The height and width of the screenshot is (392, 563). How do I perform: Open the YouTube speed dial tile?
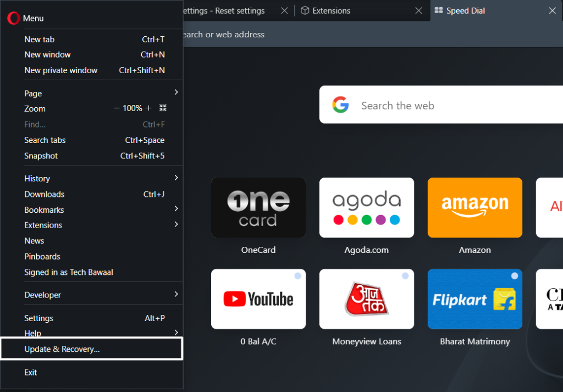click(x=258, y=299)
